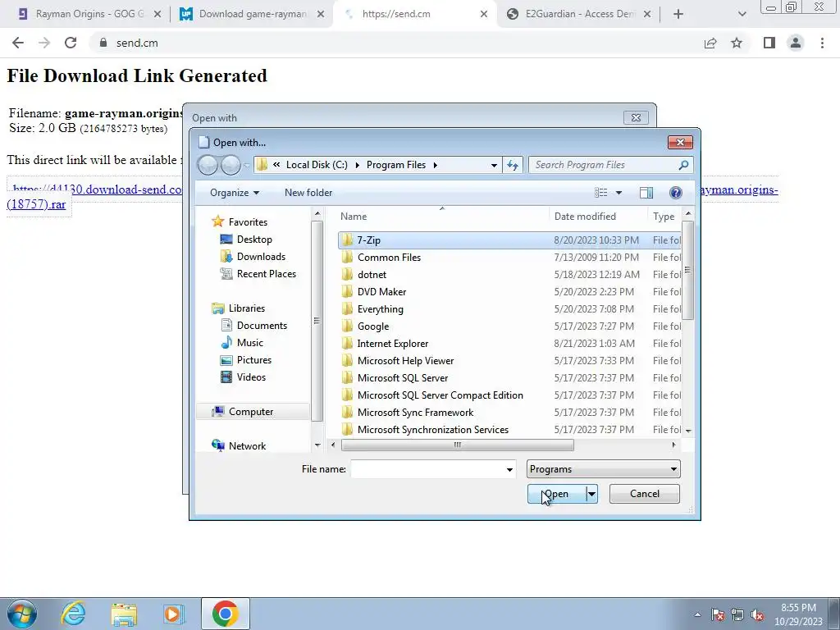
Task: Open Windows Explorer from taskbar
Action: point(124,614)
